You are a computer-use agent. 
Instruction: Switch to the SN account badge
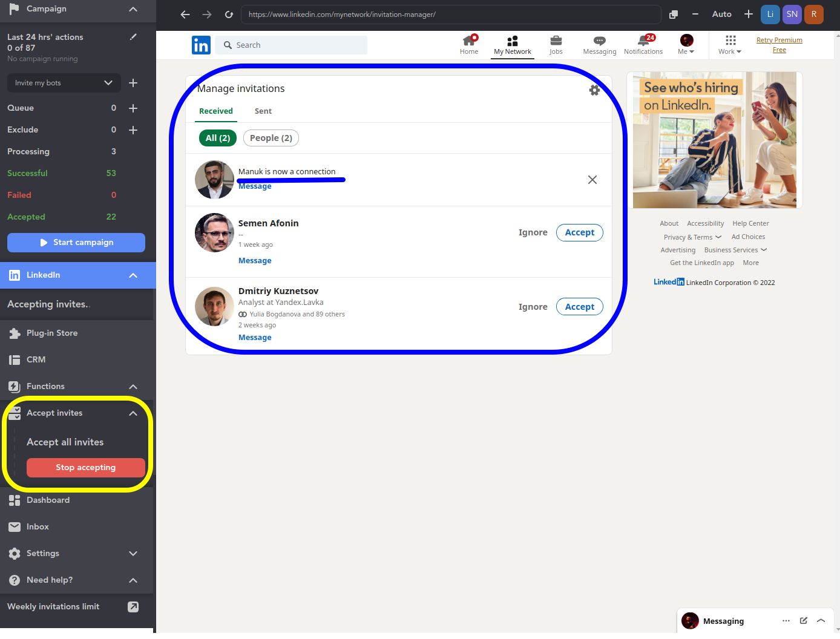pos(792,14)
